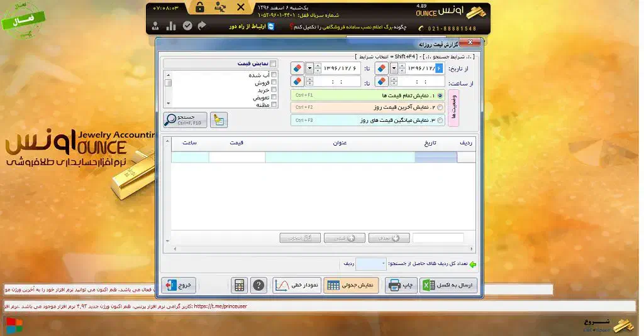Click the 'از تاریخ' date spinner arrows
The image size is (644, 336).
(402, 68)
